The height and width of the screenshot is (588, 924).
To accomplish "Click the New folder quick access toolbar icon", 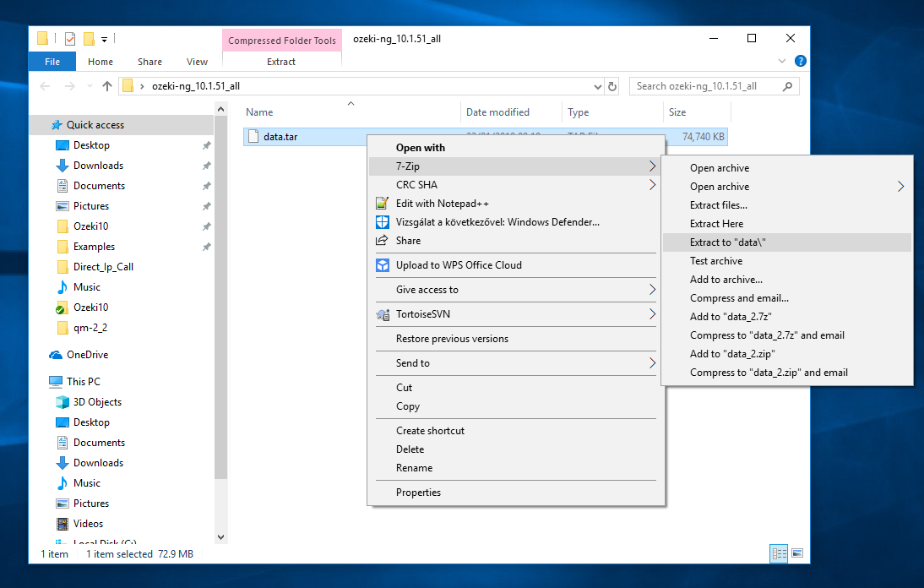I will point(89,39).
